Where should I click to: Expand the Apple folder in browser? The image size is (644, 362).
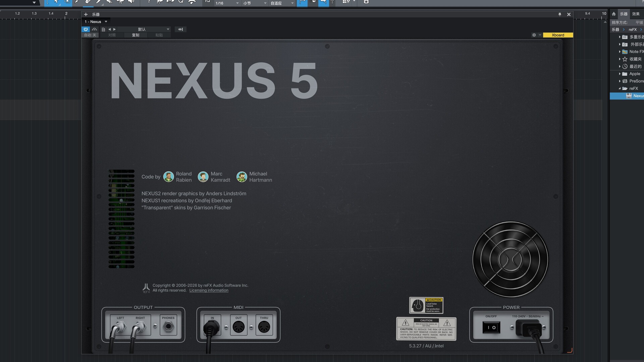(620, 74)
